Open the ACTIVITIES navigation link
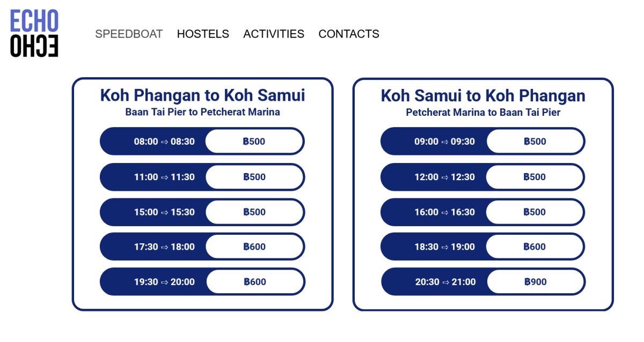Viewport: 644px width, 342px height. 274,34
